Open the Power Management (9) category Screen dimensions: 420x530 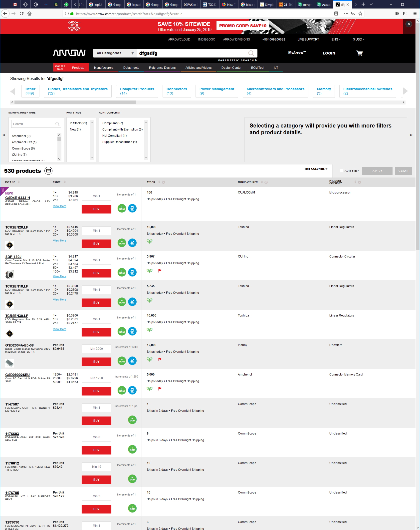[x=217, y=91]
